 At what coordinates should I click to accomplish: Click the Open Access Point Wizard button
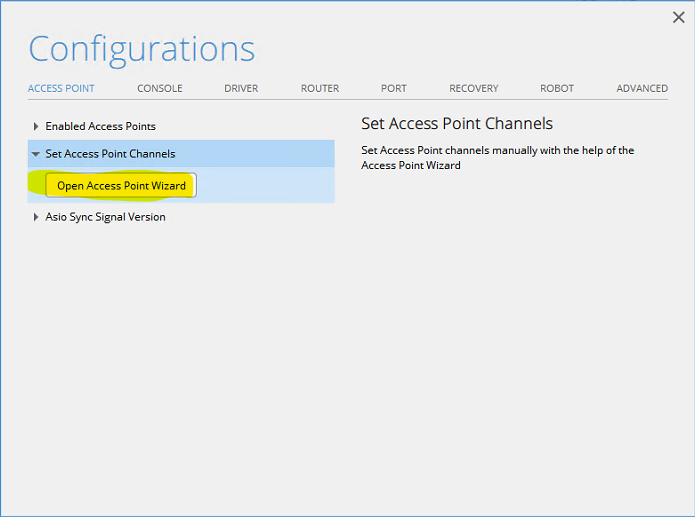[121, 186]
